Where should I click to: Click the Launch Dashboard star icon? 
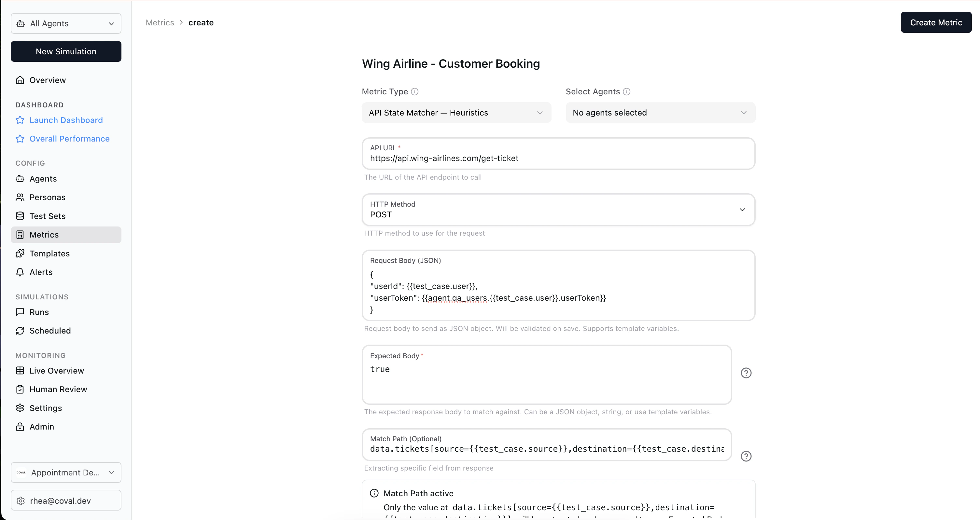point(20,120)
